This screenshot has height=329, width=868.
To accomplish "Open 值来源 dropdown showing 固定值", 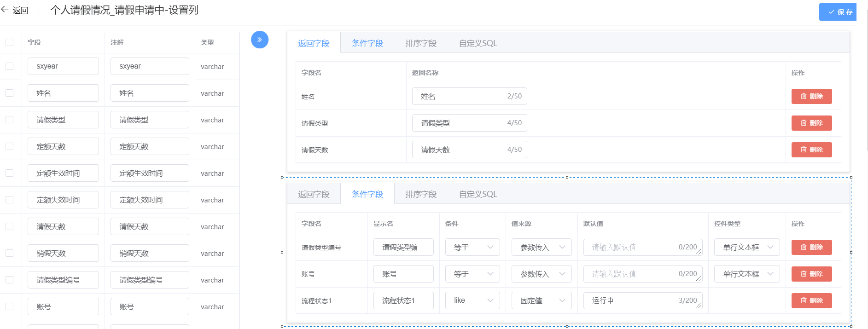I will tap(541, 300).
